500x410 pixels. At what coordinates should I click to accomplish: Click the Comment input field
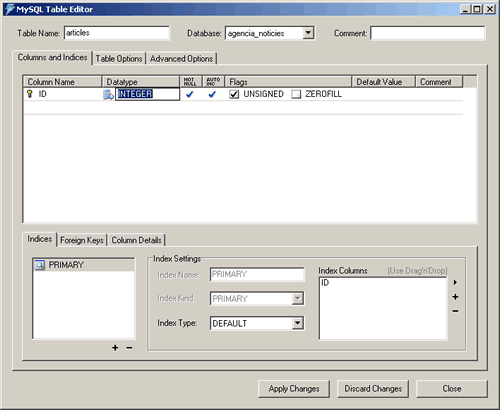[x=428, y=33]
